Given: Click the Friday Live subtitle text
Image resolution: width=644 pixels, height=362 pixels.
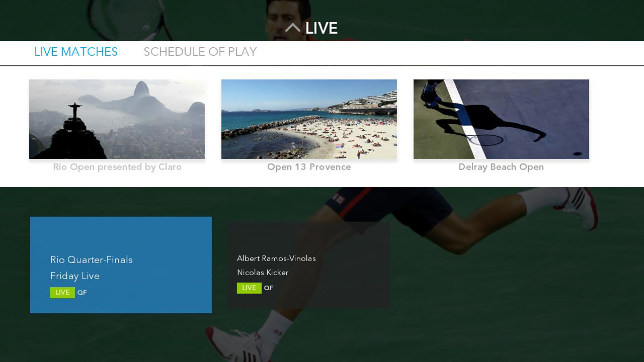Looking at the screenshot, I should coord(75,276).
